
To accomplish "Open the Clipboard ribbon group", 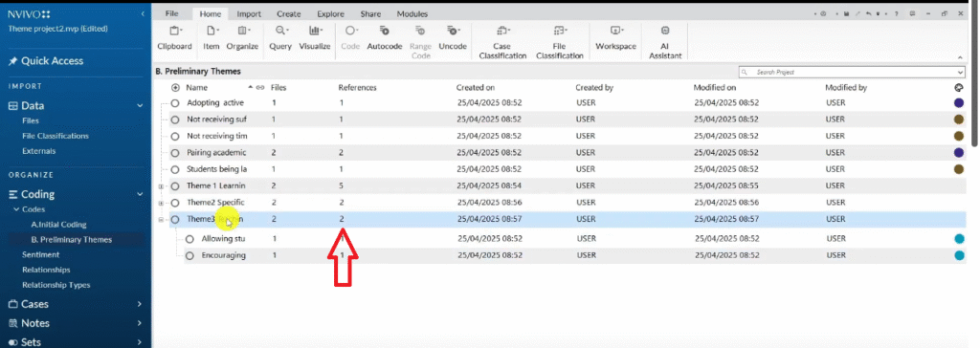I will click(174, 38).
